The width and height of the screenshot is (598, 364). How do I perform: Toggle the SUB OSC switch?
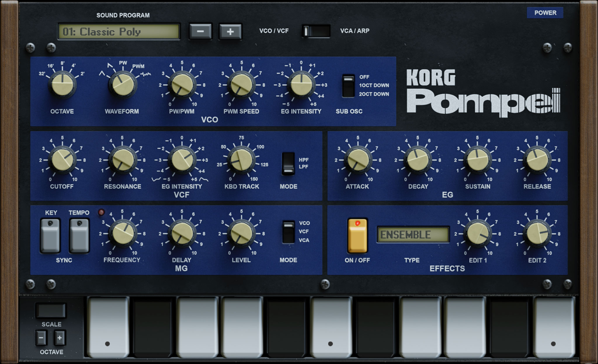[x=348, y=86]
